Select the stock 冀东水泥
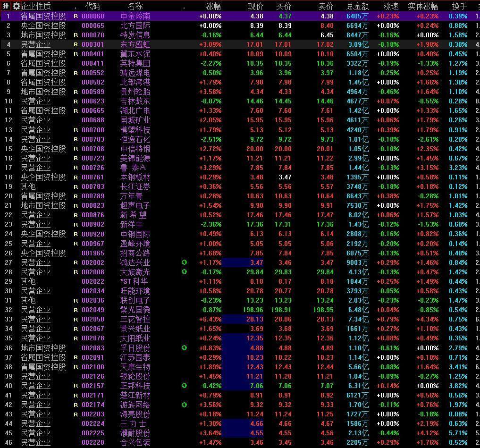This screenshot has width=480, height=448. pyautogui.click(x=135, y=54)
